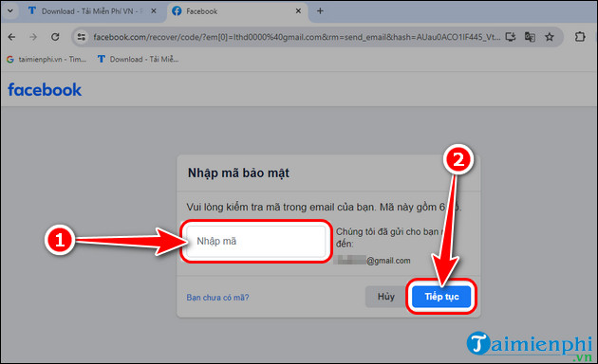Click the Nhập mã input field
The image size is (598, 364).
pyautogui.click(x=256, y=241)
